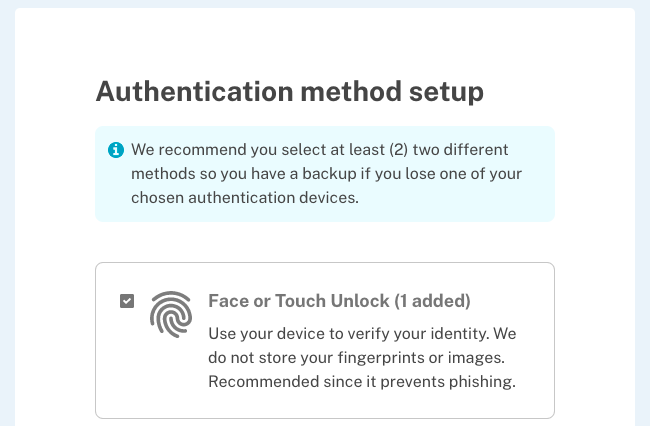Uncheck the Face or Touch Unlock checkbox
This screenshot has width=650, height=426.
tap(127, 301)
